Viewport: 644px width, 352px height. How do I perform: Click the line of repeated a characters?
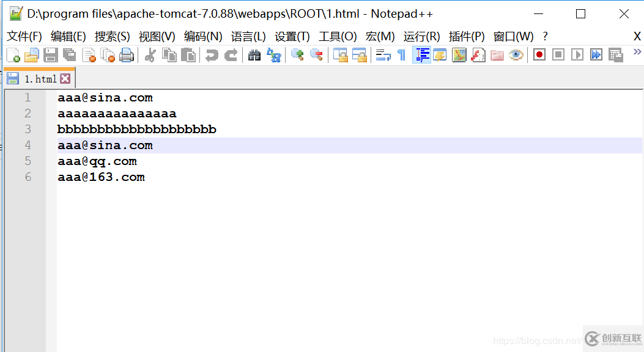(117, 114)
